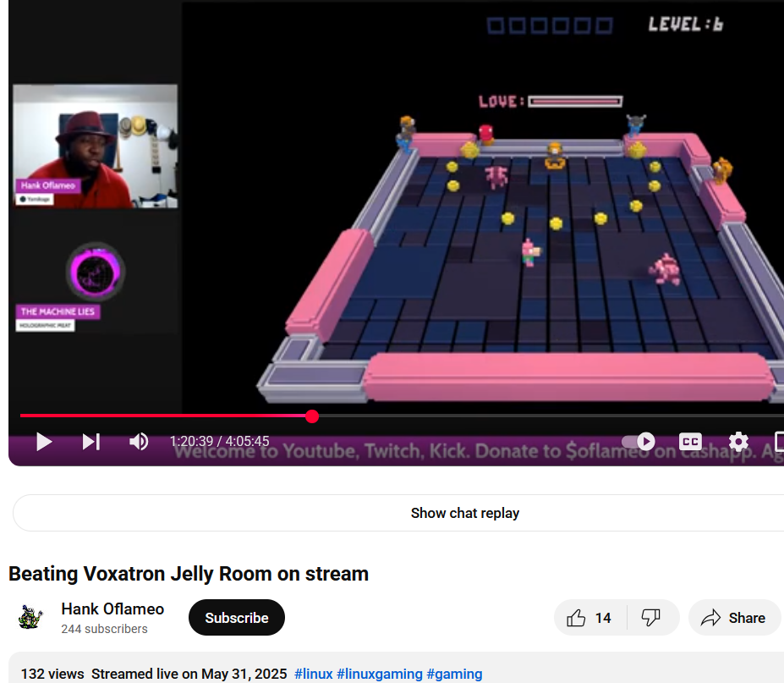The height and width of the screenshot is (683, 784).
Task: Open Hank Oflameo channel name link
Action: pos(112,609)
